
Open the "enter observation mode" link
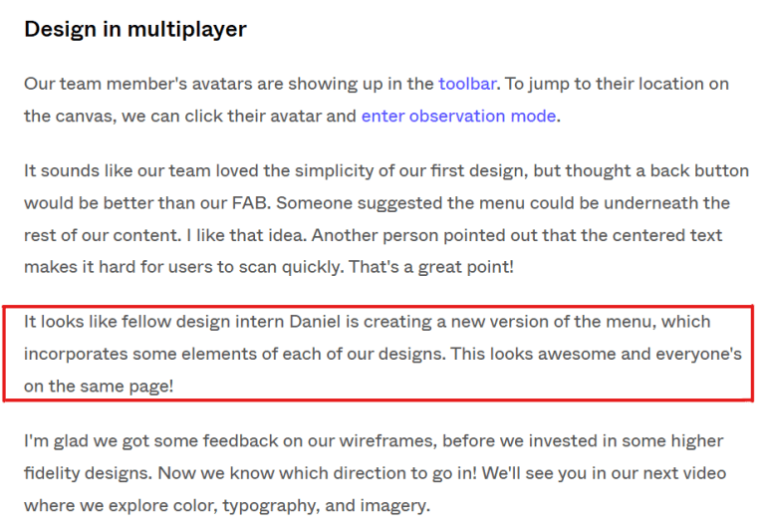coord(458,116)
